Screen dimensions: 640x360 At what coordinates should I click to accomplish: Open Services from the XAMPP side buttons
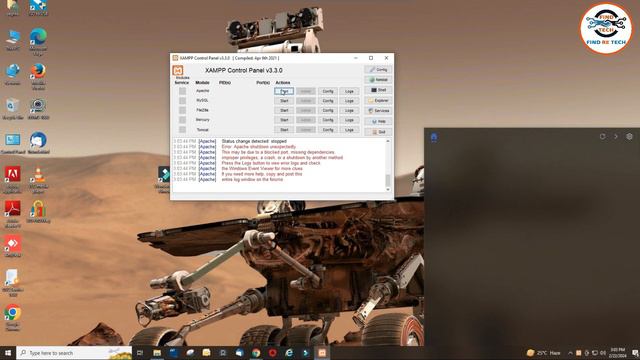[378, 111]
